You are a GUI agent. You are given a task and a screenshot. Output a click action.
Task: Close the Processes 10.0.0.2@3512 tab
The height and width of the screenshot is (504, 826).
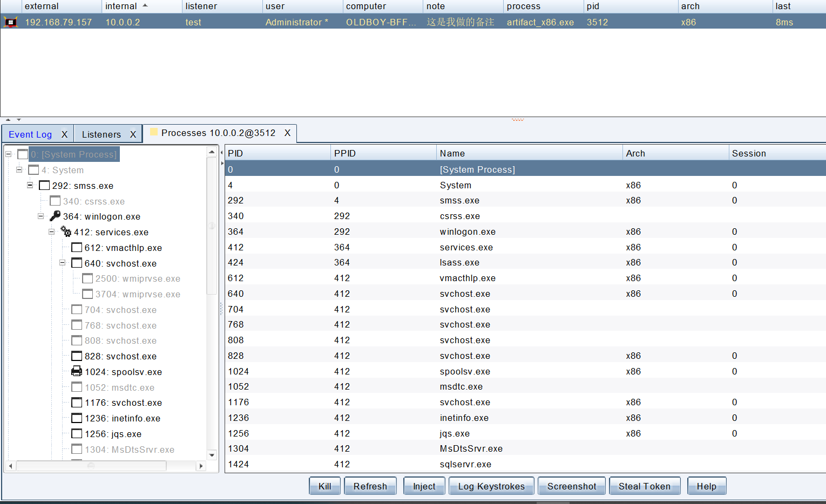point(288,133)
